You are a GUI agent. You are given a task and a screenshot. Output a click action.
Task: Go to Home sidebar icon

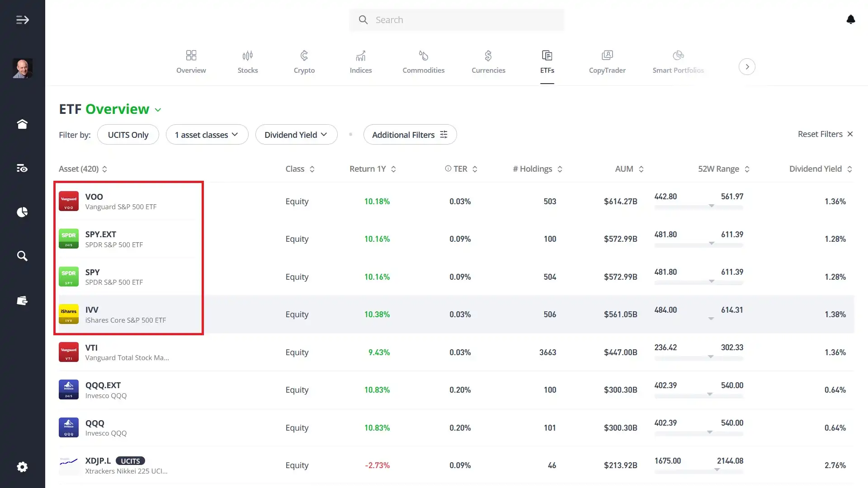tap(22, 124)
